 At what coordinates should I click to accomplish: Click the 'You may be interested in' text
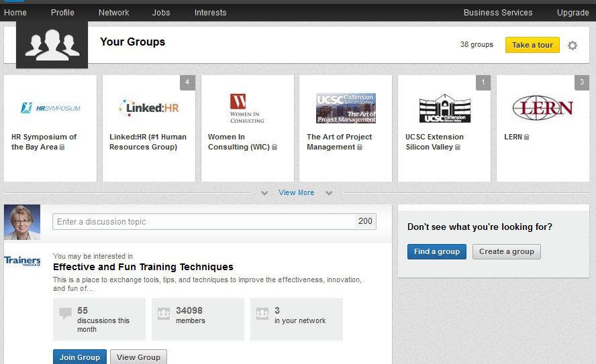click(x=93, y=256)
